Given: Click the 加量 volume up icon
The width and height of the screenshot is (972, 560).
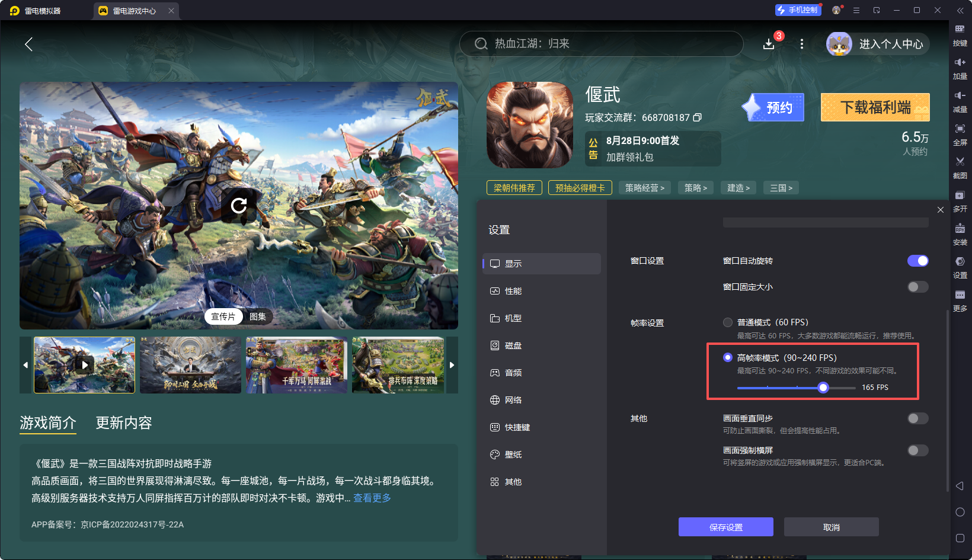Looking at the screenshot, I should tap(960, 67).
